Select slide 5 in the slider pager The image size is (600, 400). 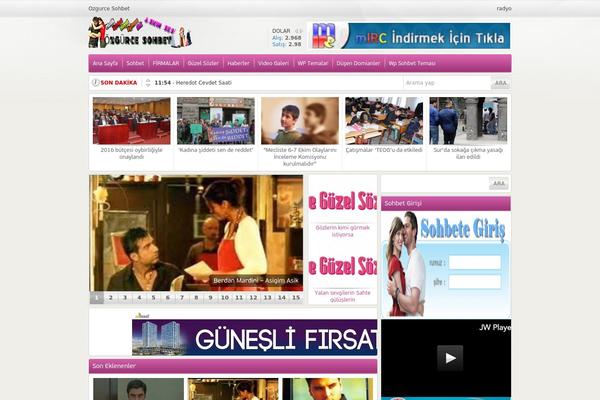153,297
